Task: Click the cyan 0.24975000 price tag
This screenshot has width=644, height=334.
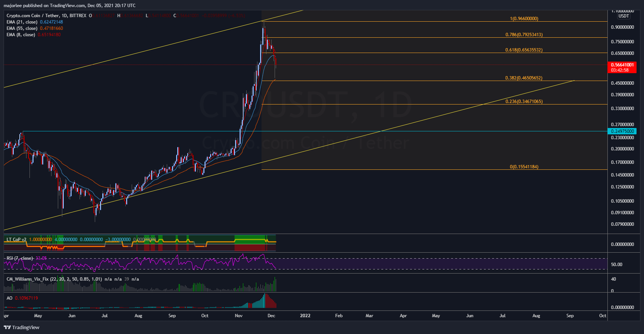Action: point(622,131)
